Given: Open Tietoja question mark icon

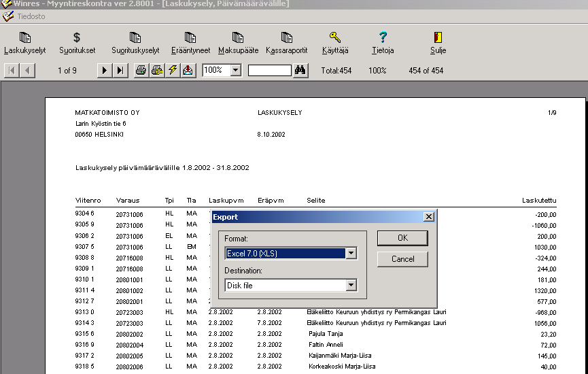Looking at the screenshot, I should [x=383, y=43].
